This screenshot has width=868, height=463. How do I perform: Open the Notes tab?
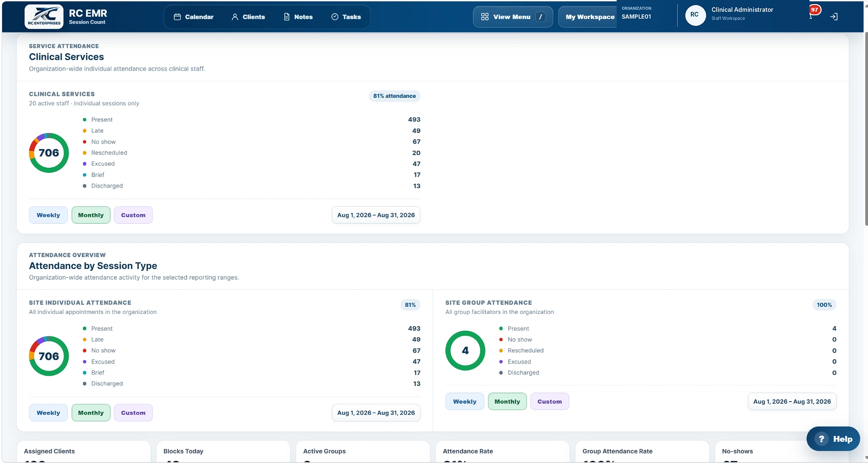click(x=298, y=17)
